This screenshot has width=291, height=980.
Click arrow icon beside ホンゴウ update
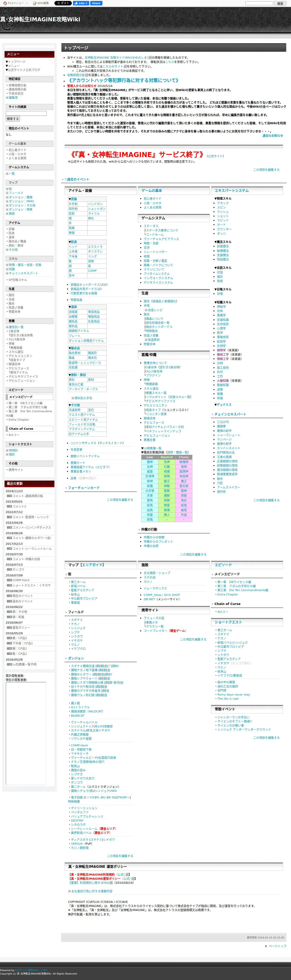click(9, 570)
